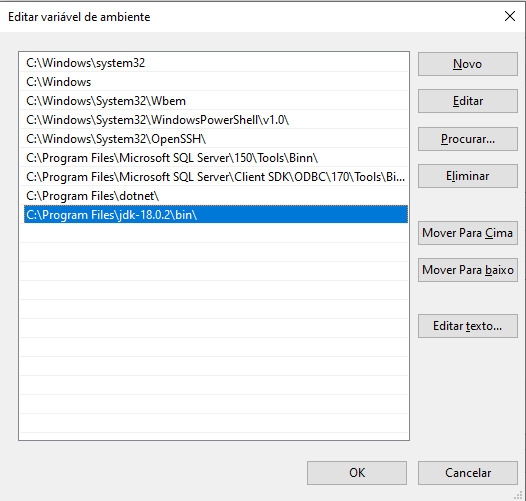Select the WindowsPowerShell\v1.0\ path entry

pos(216,120)
